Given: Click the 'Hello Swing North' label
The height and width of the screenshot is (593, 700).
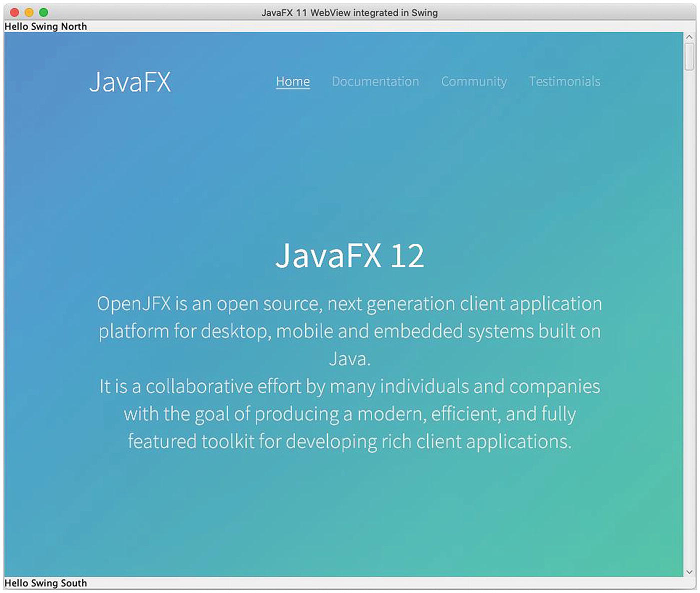Looking at the screenshot, I should pyautogui.click(x=45, y=26).
